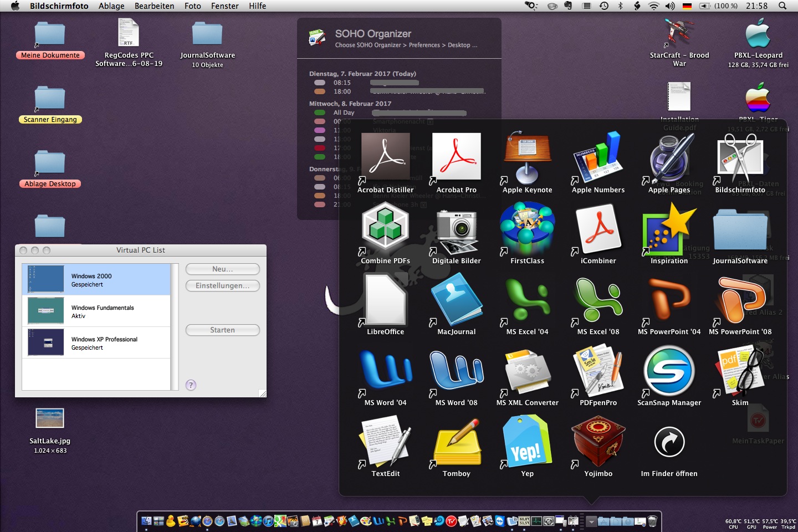Screen dimensions: 798x532
Task: Open the volume control in the menu bar
Action: click(670, 6)
